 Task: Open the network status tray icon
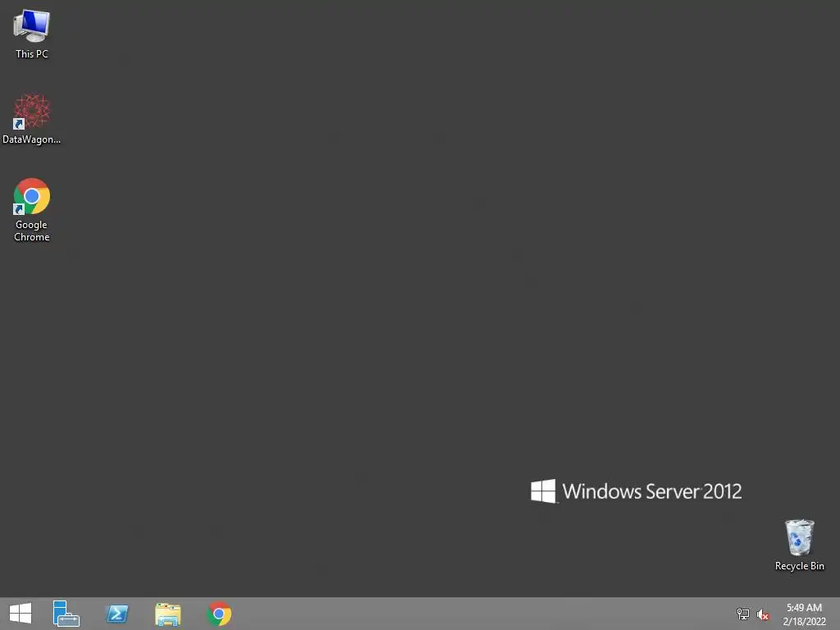coord(743,614)
